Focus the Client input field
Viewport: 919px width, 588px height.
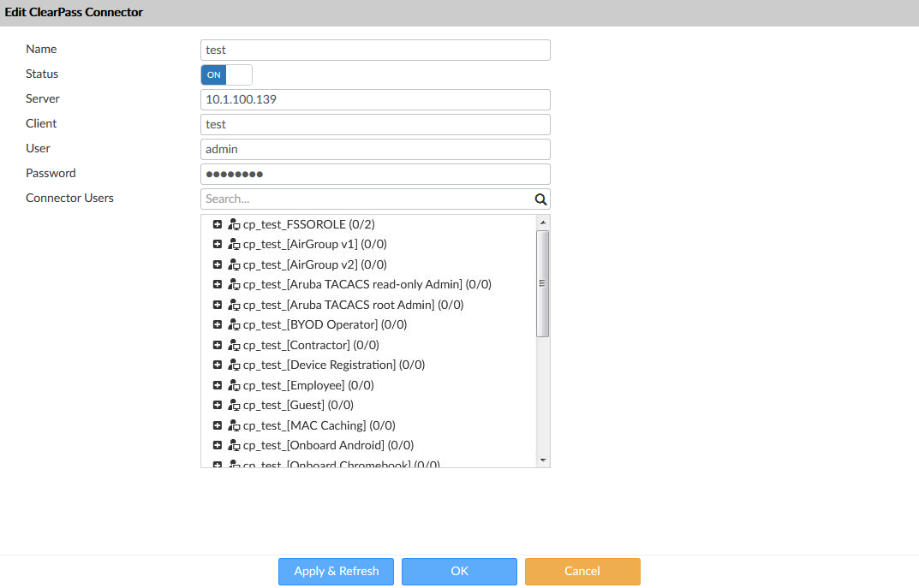[x=375, y=125]
